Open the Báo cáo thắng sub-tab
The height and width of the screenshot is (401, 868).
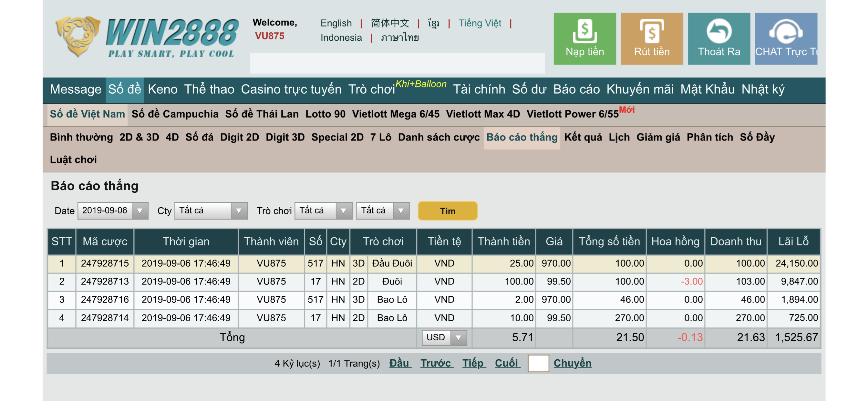click(x=522, y=138)
